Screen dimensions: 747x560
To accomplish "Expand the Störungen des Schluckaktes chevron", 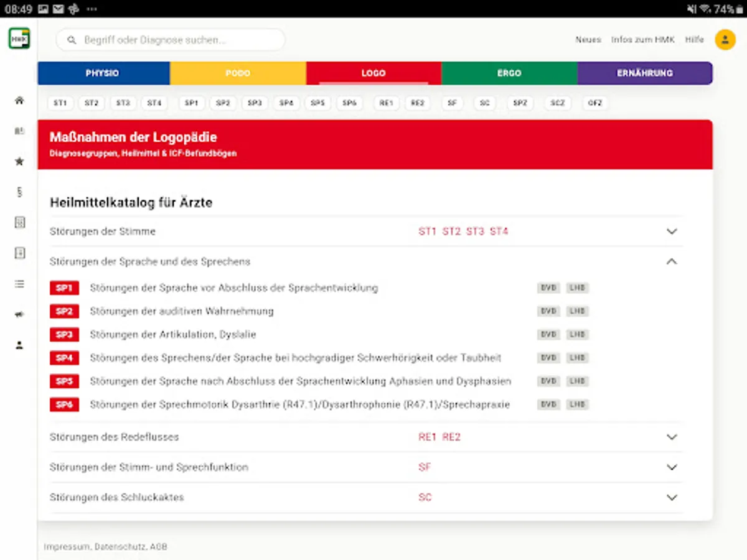I will tap(671, 498).
